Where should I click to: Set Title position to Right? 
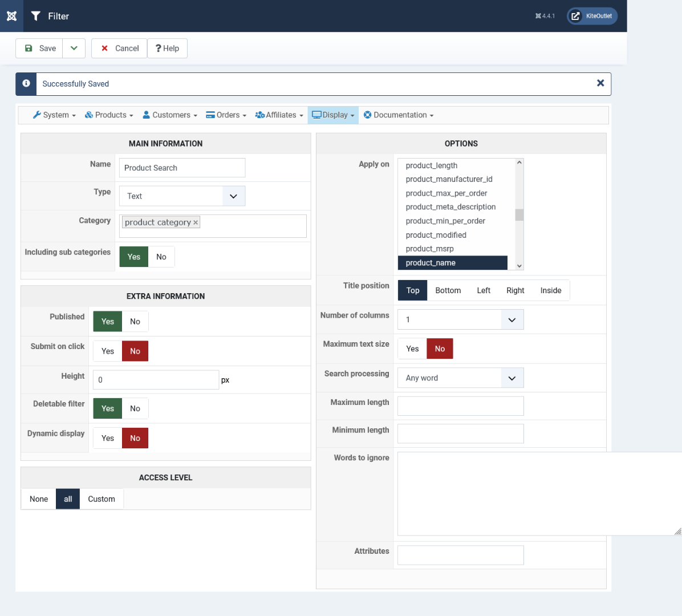click(515, 290)
